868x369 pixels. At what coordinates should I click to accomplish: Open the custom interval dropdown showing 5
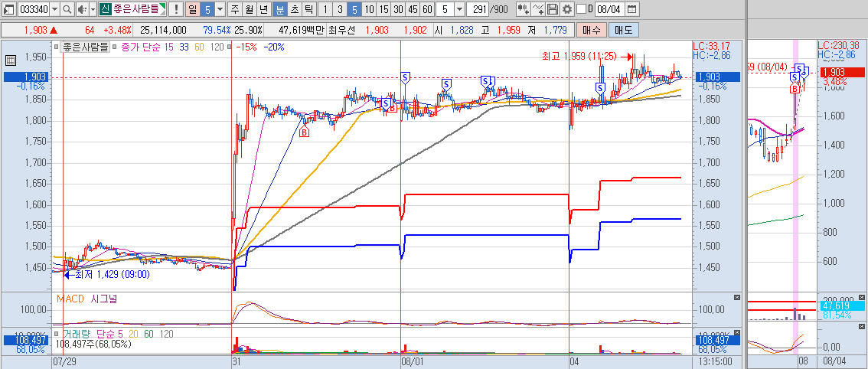[x=459, y=9]
